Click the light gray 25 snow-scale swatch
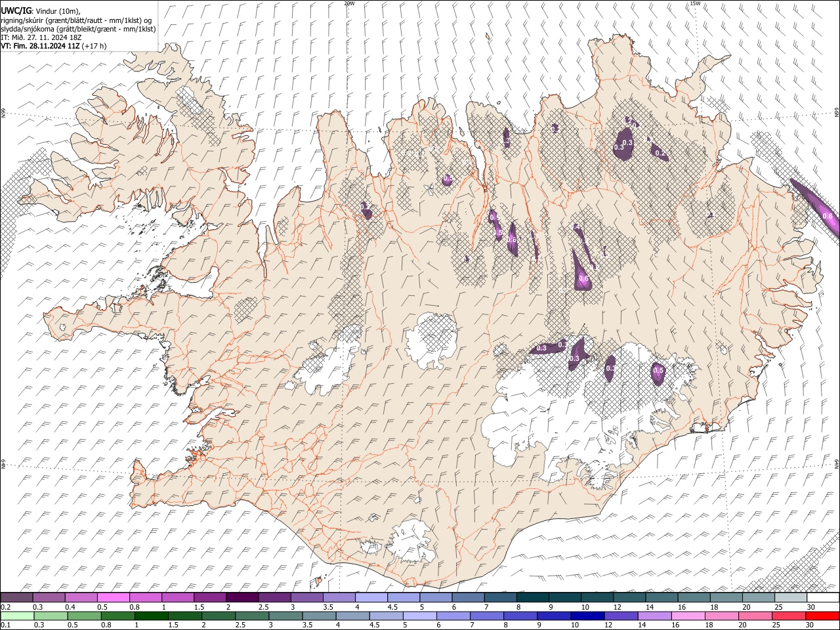 (791, 597)
